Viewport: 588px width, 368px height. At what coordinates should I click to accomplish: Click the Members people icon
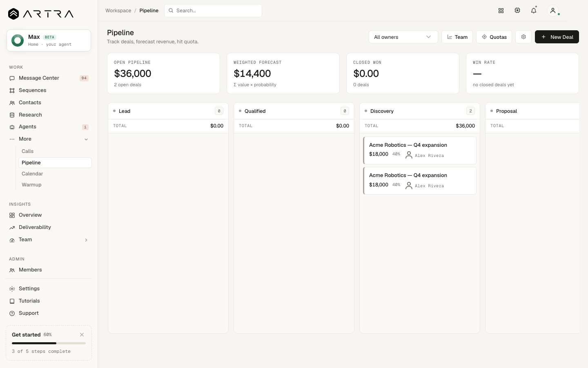pos(12,270)
